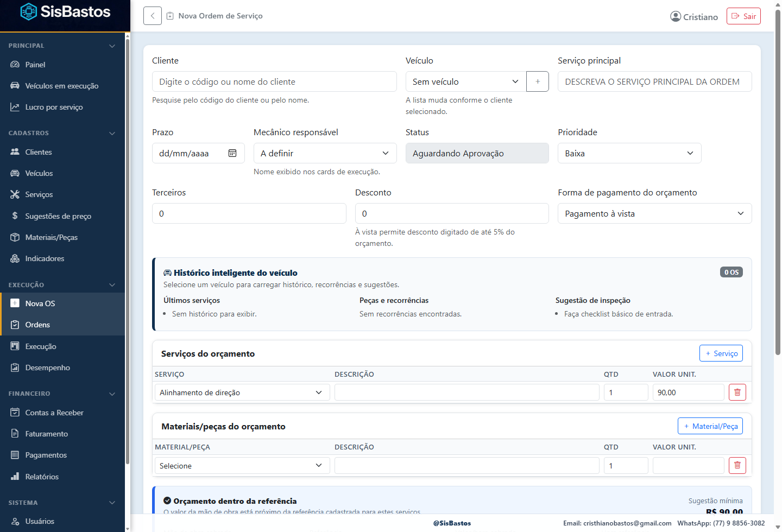The width and height of the screenshot is (782, 532).
Task: Open Clientes menu item
Action: pos(62,152)
